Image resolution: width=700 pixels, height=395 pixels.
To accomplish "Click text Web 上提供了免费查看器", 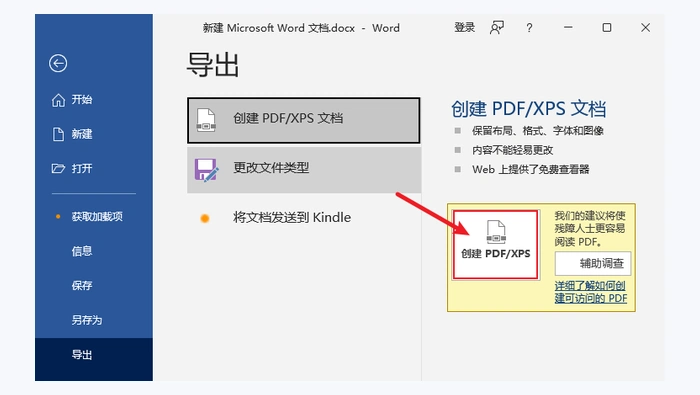I will pos(531,169).
